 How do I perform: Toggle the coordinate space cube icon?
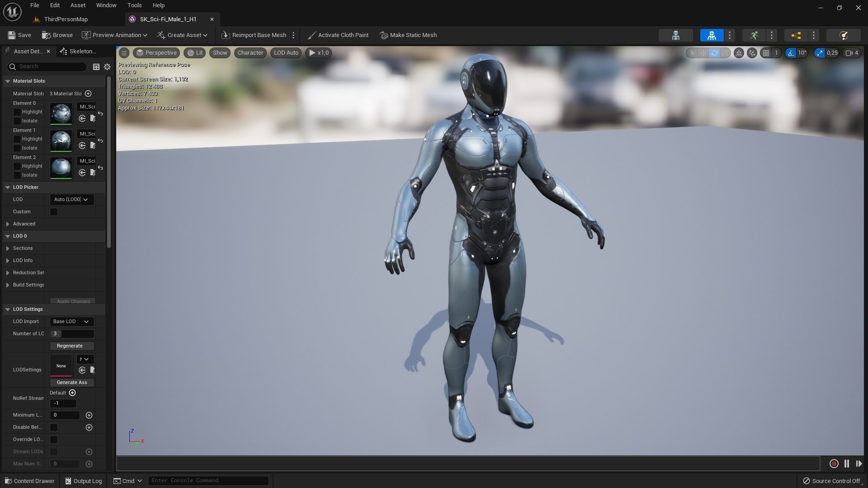pyautogui.click(x=739, y=53)
